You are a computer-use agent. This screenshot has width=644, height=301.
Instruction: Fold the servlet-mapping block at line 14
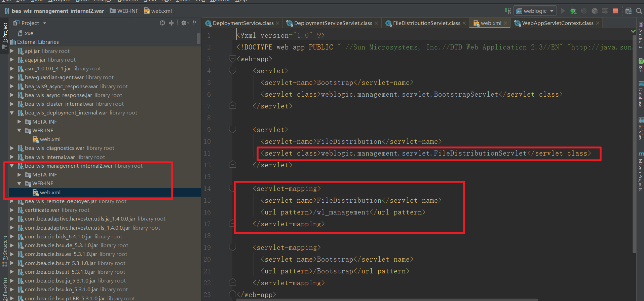(x=232, y=188)
